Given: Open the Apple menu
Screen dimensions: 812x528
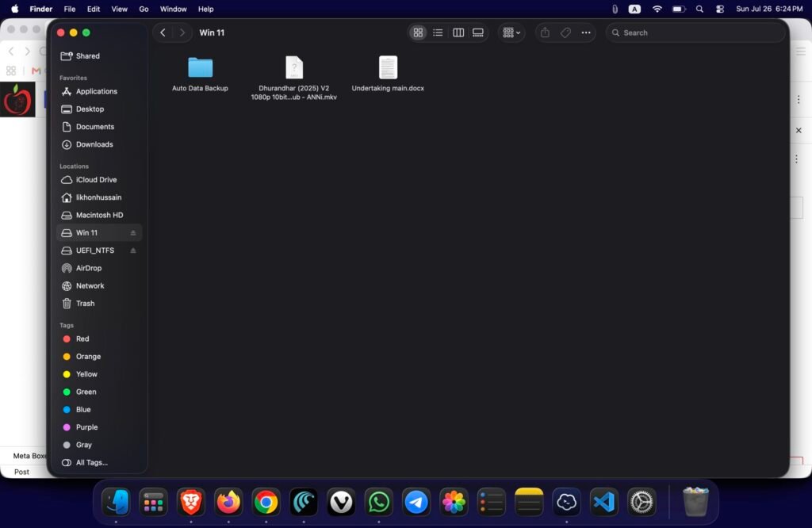Looking at the screenshot, I should tap(15, 9).
